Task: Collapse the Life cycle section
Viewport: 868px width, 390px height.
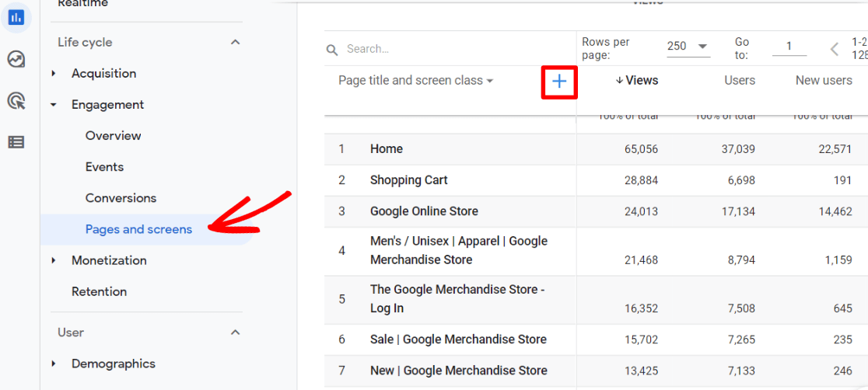Action: [x=235, y=42]
